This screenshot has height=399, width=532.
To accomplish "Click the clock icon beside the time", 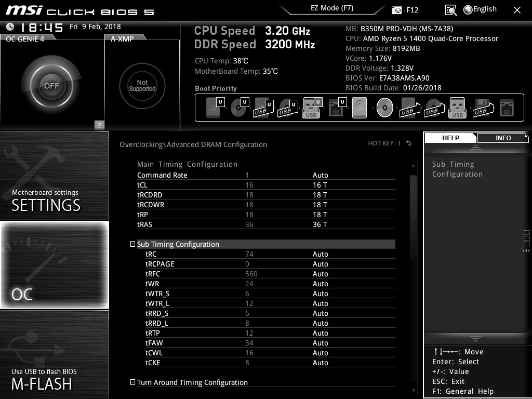I will [x=10, y=26].
